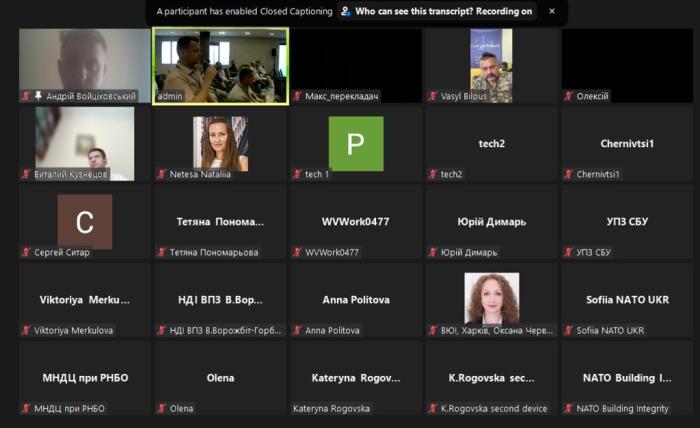Select the NATO Building Integrity tile
The width and height of the screenshot is (700, 428).
coord(627,378)
